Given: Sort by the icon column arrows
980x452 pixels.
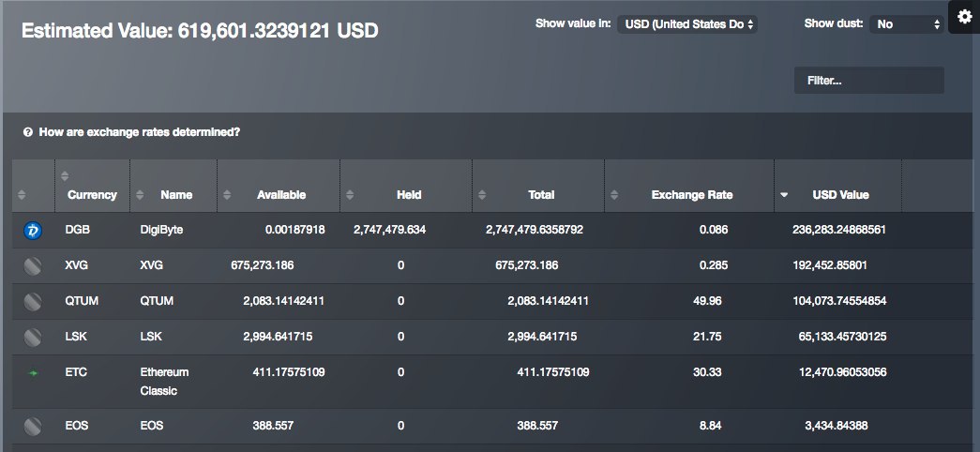Looking at the screenshot, I should (x=22, y=195).
